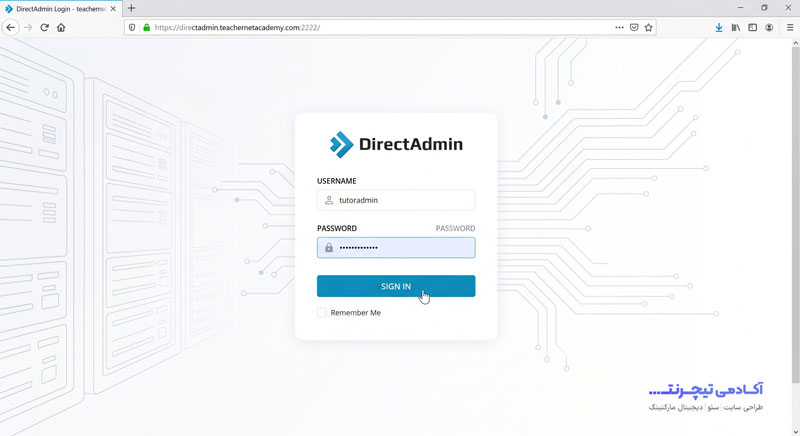Open the Library icon
800x436 pixels.
click(735, 28)
